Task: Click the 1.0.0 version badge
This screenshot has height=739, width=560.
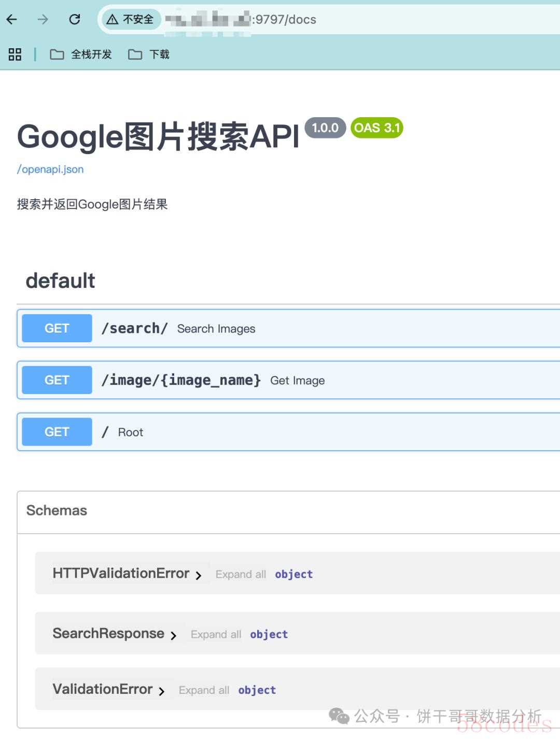Action: [325, 128]
